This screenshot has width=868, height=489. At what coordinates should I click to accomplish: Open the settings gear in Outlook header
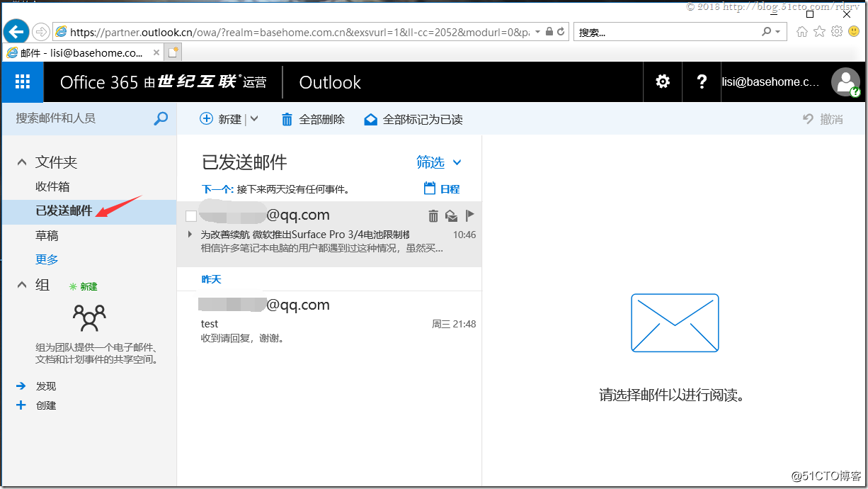(663, 82)
